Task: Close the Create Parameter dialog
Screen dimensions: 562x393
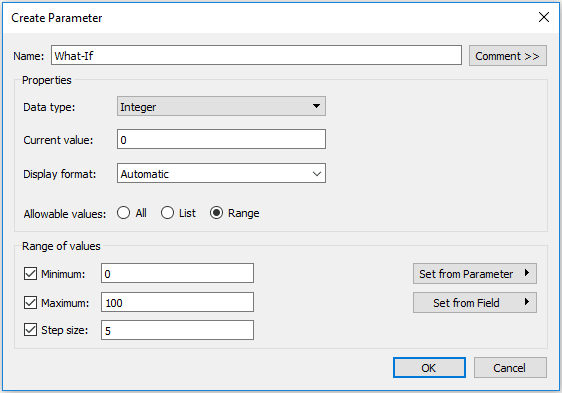Action: click(x=544, y=17)
